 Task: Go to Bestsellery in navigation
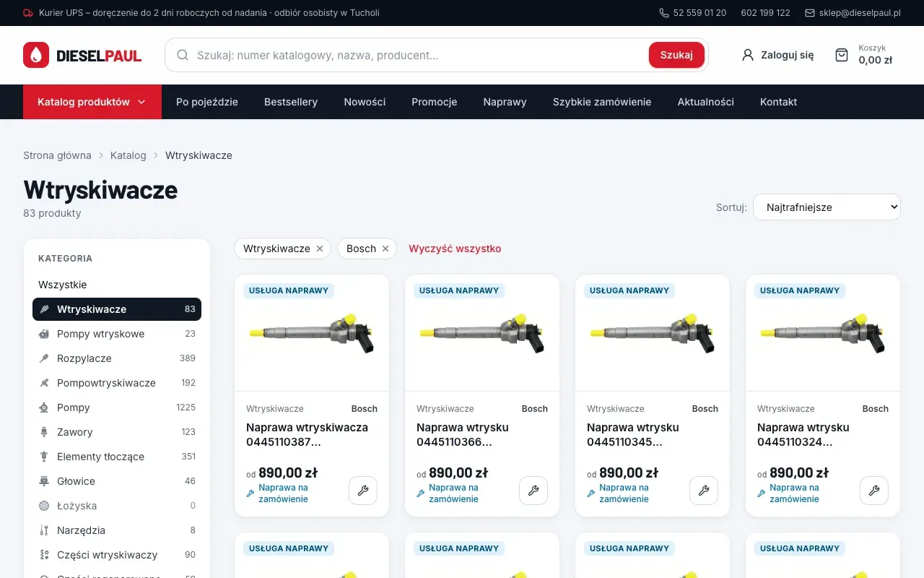point(291,102)
